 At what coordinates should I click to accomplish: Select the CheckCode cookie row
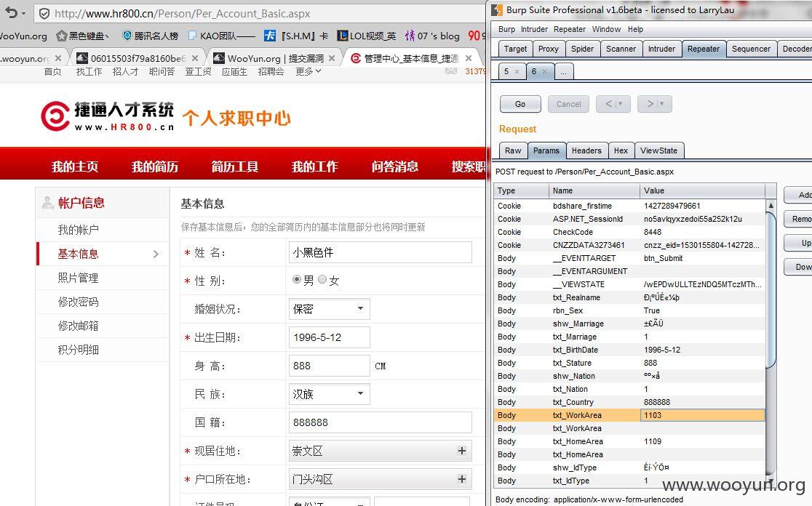629,233
